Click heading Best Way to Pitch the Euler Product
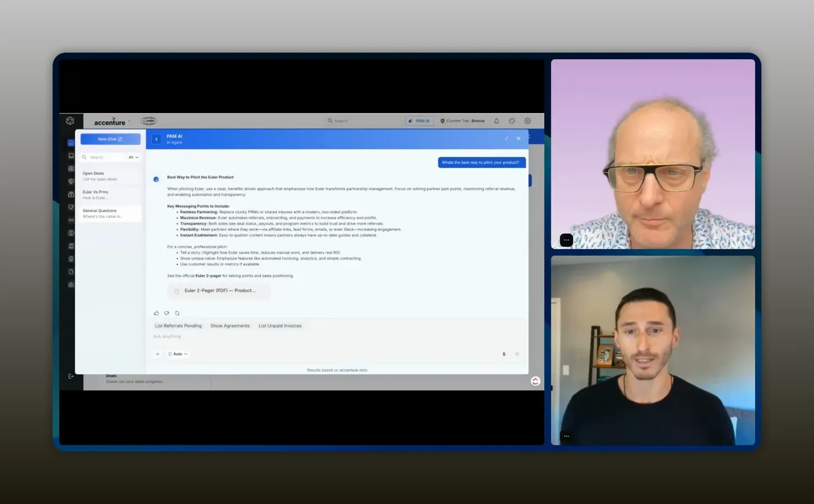This screenshot has height=504, width=814. [200, 177]
